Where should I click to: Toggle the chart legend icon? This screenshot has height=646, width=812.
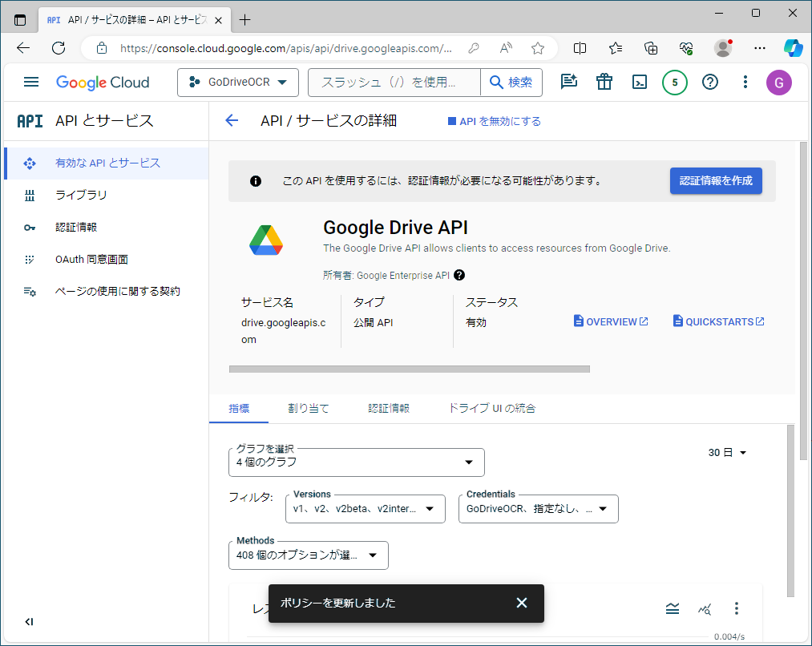(x=673, y=608)
